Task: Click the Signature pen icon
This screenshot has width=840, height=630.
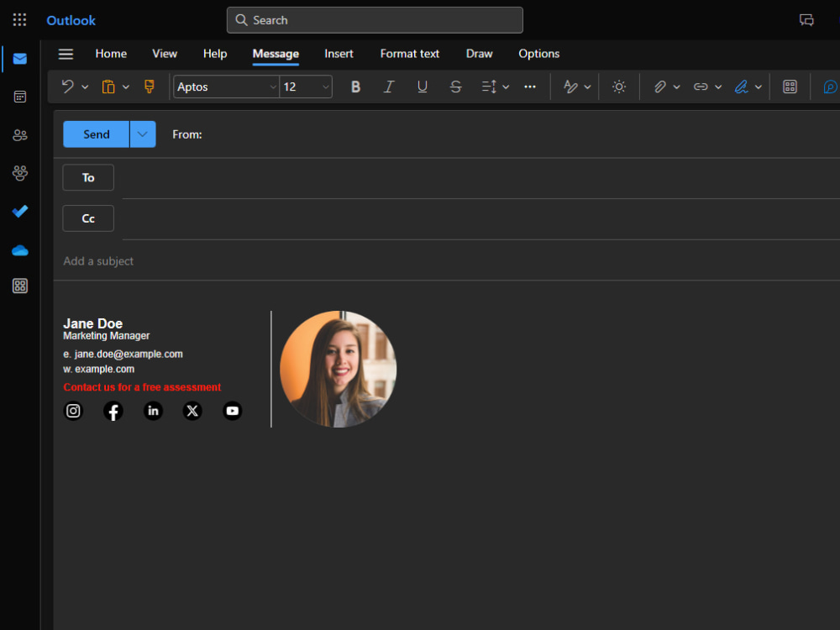Action: coord(742,87)
